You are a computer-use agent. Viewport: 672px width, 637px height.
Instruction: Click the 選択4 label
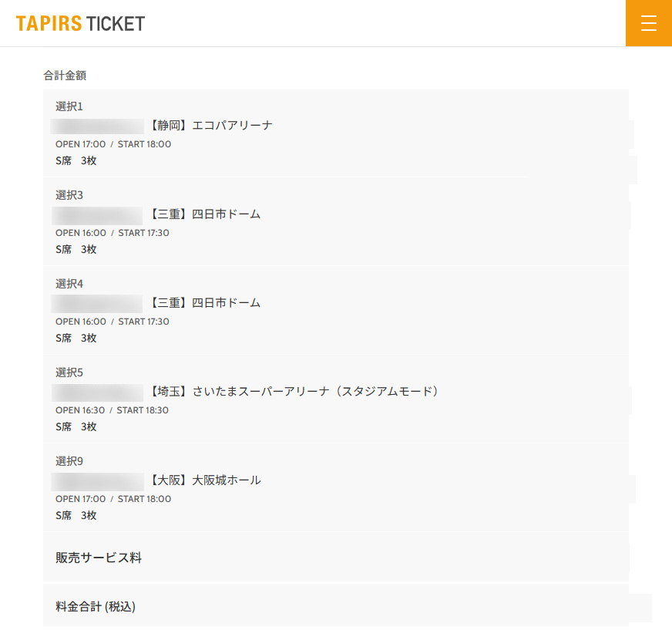[69, 284]
